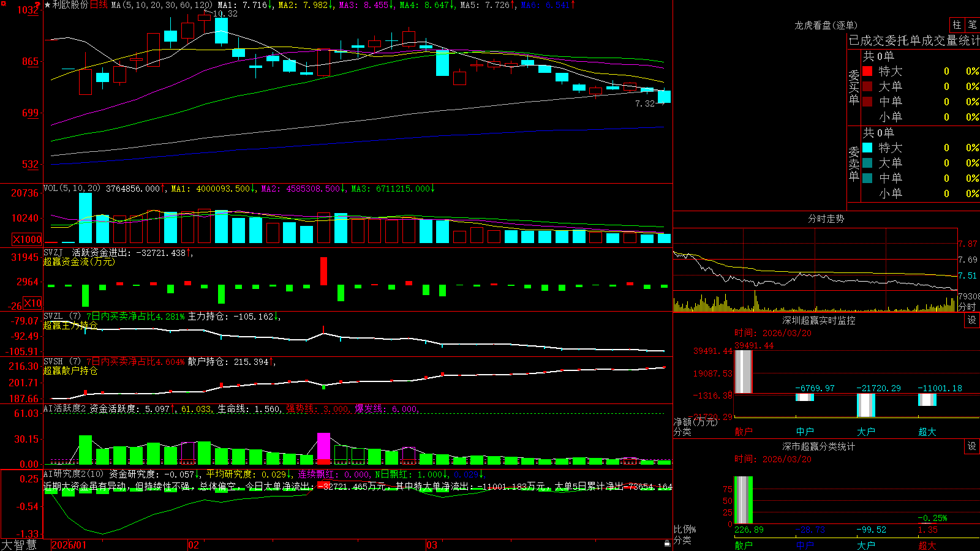This screenshot has height=551, width=980.
Task: Click the AI活跃度2 indicator label
Action: pos(65,408)
